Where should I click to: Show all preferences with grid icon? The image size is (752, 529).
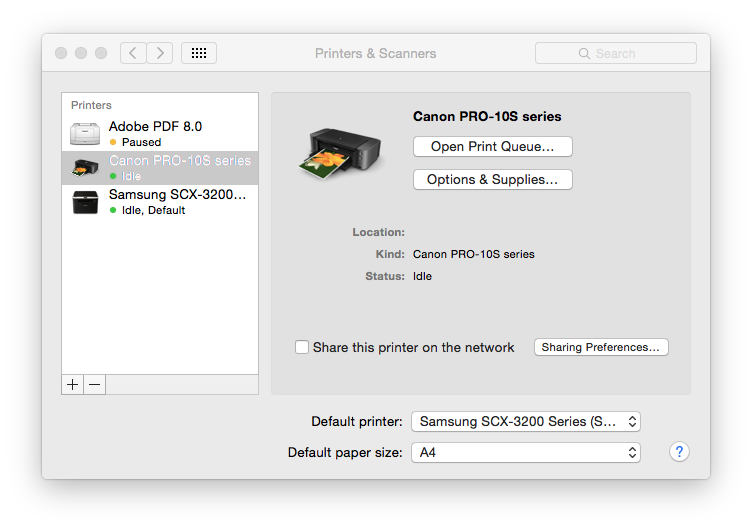(198, 53)
